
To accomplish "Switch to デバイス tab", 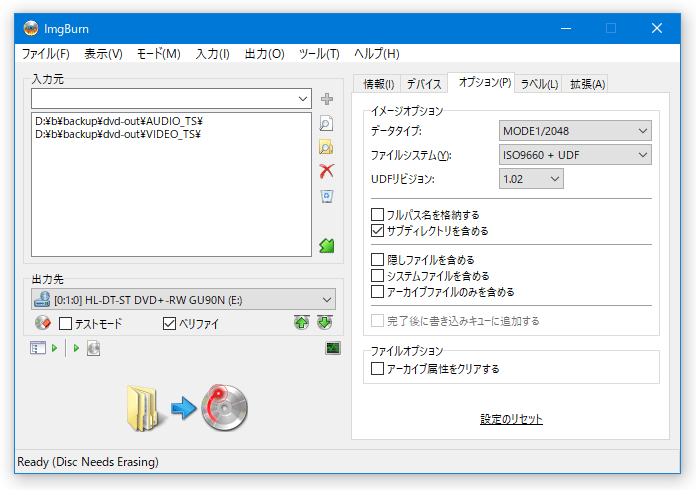I will [x=424, y=84].
